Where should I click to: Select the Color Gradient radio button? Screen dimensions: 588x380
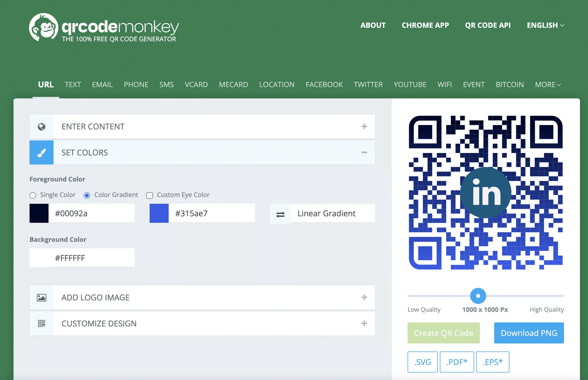click(x=87, y=195)
